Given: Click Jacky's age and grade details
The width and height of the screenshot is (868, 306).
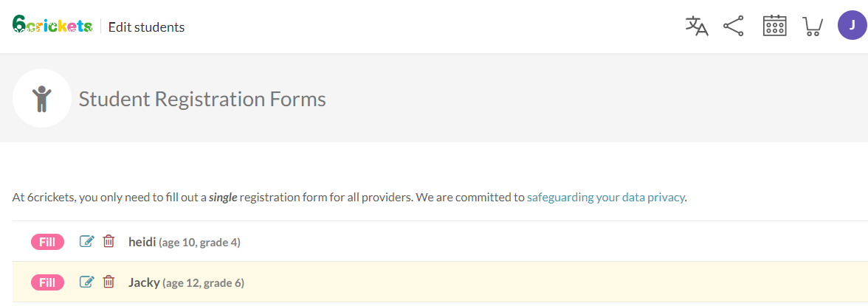Looking at the screenshot, I should tap(203, 282).
